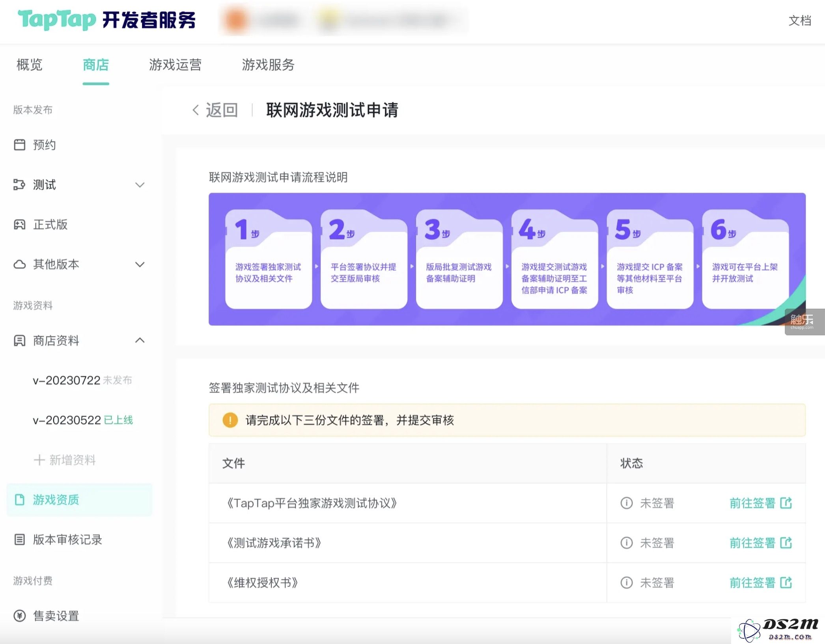825x644 pixels.
Task: Click info icon in 测试游戏承诺书 row
Action: click(x=626, y=543)
